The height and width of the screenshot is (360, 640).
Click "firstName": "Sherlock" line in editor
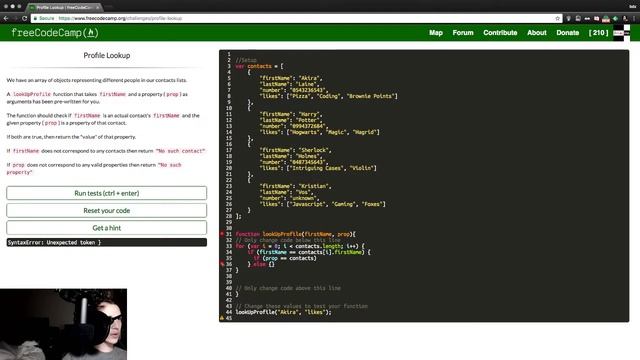pos(296,150)
